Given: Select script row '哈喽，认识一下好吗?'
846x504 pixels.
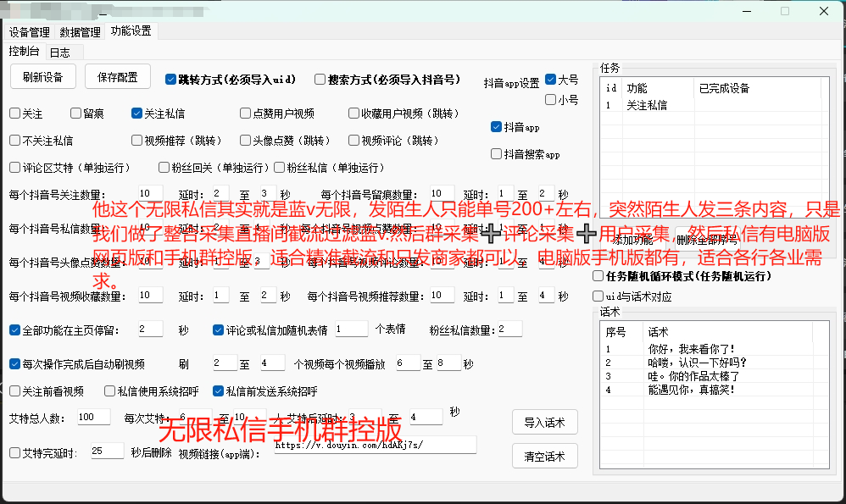Looking at the screenshot, I should 687,363.
